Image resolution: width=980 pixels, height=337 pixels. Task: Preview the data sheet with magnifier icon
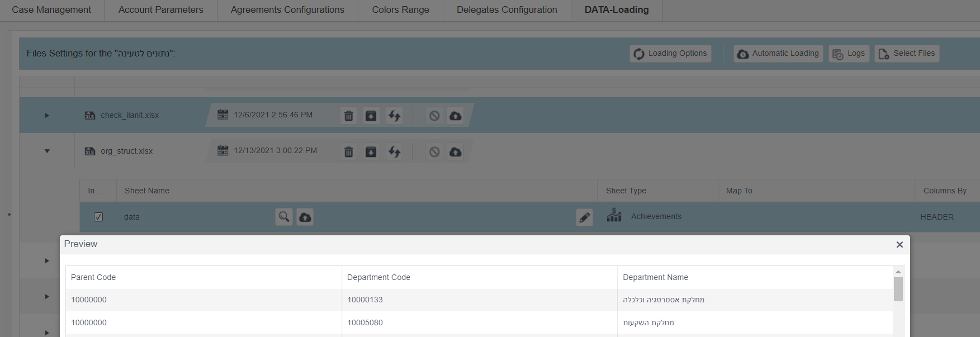tap(284, 217)
